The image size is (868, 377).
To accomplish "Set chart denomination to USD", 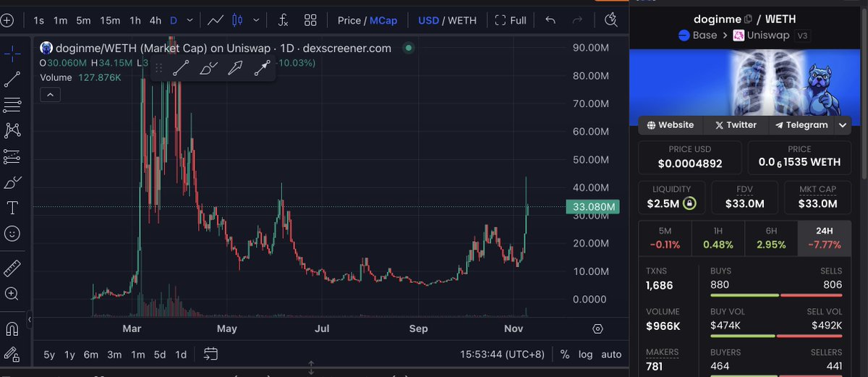I will point(428,20).
